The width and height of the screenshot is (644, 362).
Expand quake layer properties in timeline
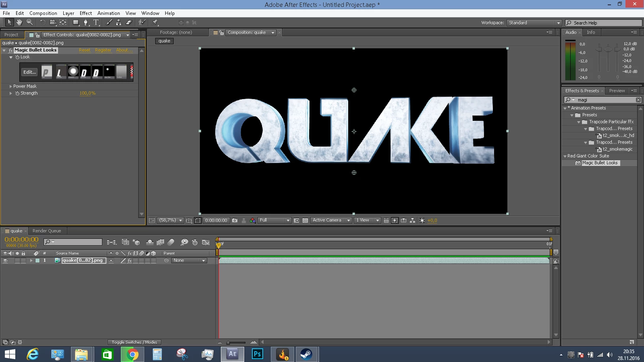coord(31,261)
